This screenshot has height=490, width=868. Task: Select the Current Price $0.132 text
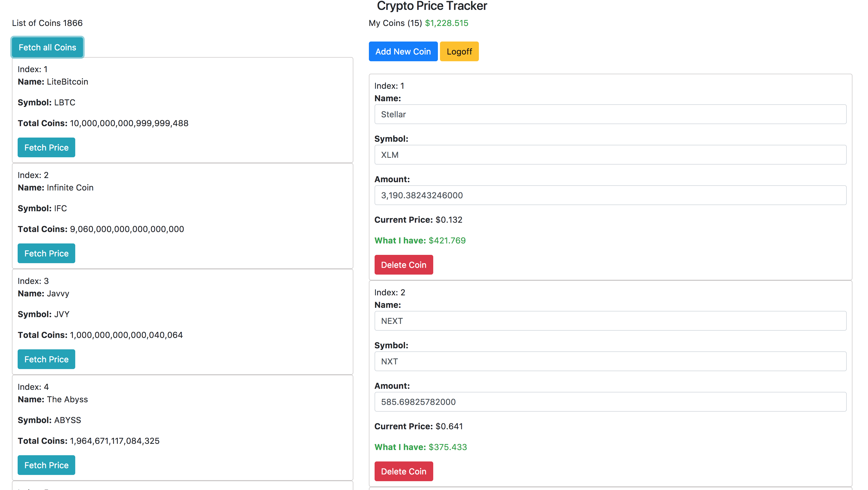click(418, 220)
